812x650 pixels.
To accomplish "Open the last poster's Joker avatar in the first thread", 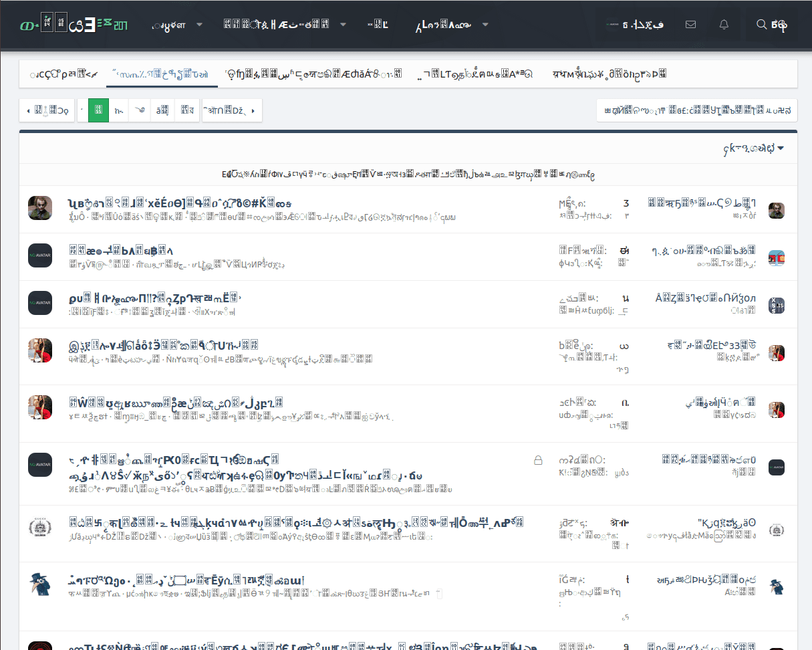I will pyautogui.click(x=777, y=211).
